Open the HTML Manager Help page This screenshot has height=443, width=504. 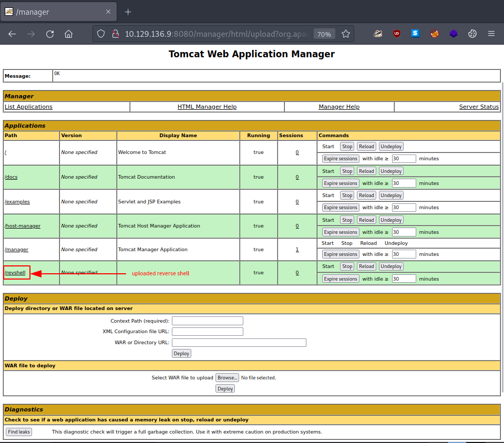[x=207, y=107]
